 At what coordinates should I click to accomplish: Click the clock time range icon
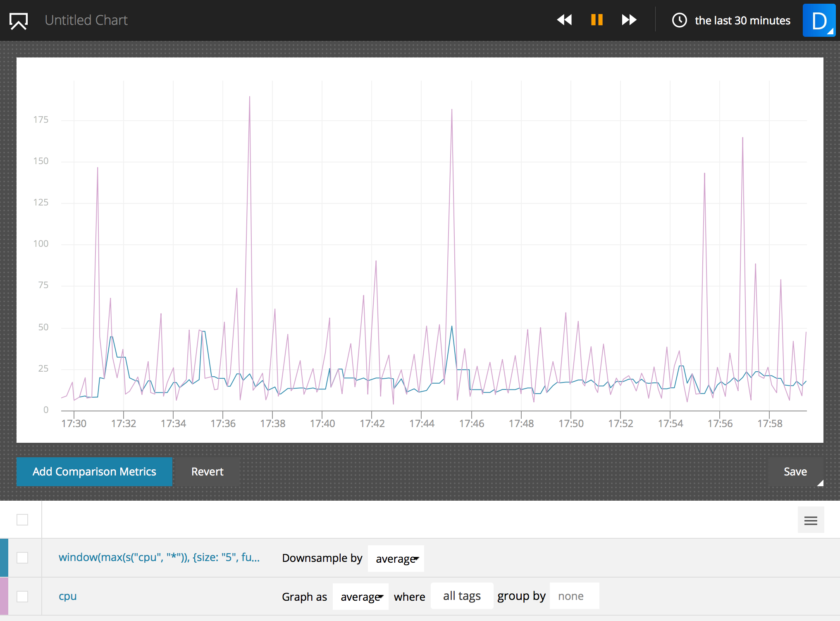679,20
